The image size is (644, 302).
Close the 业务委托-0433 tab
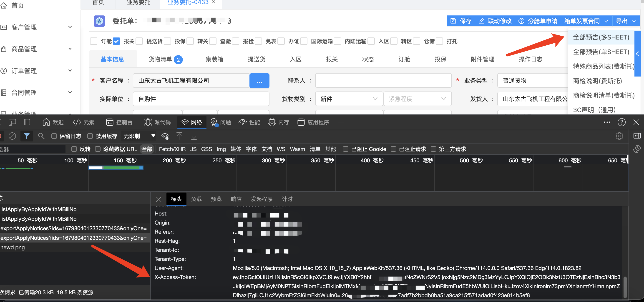(214, 2)
